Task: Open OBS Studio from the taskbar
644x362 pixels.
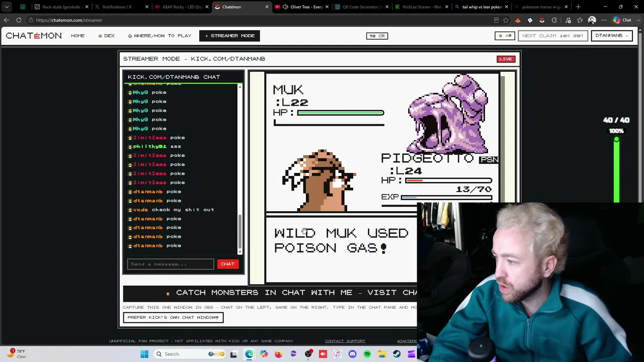Action: (x=308, y=354)
